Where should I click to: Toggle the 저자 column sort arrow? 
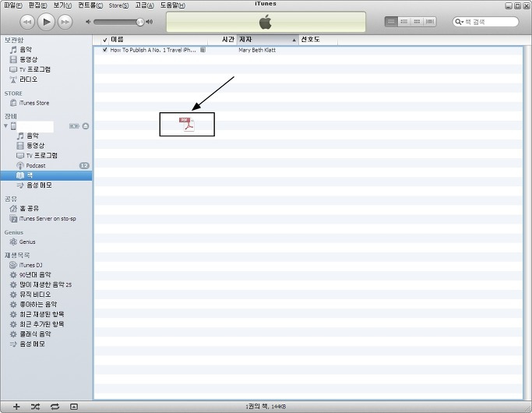294,40
